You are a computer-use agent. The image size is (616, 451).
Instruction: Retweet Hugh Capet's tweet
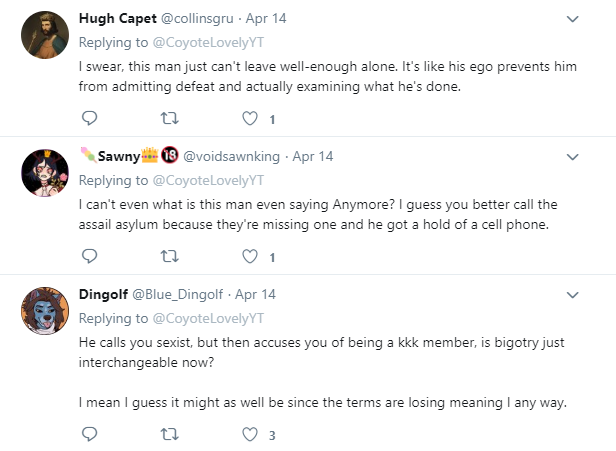[170, 118]
